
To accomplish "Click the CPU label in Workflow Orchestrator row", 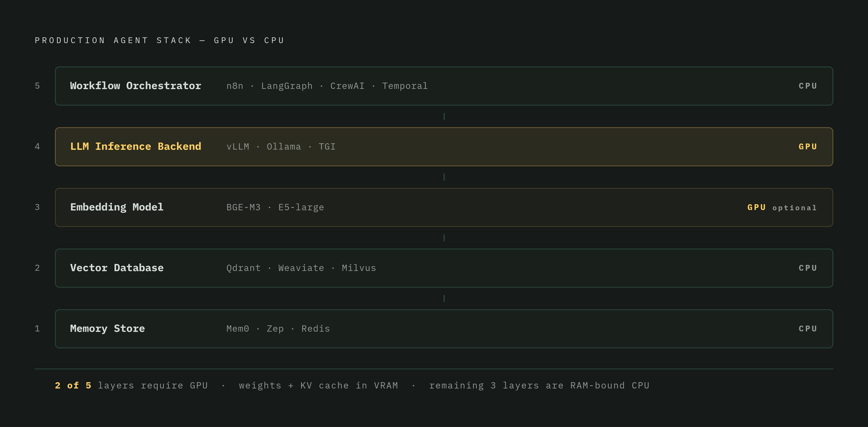I will [808, 86].
